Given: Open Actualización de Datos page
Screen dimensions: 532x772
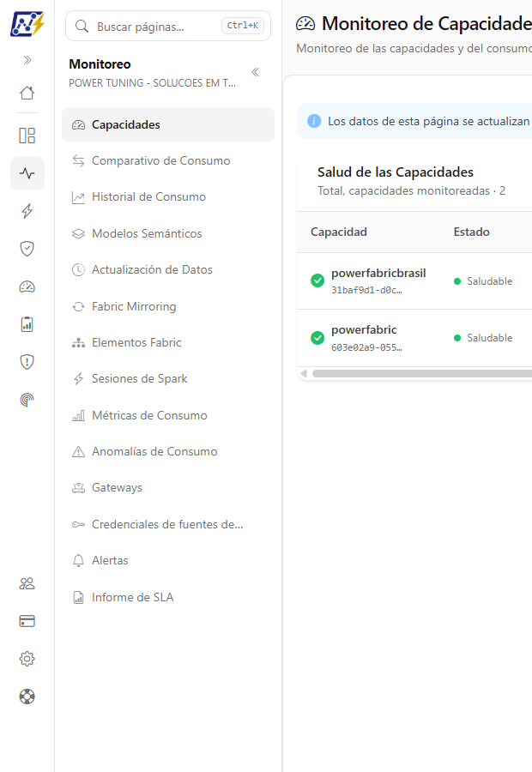Looking at the screenshot, I should 168,269.
